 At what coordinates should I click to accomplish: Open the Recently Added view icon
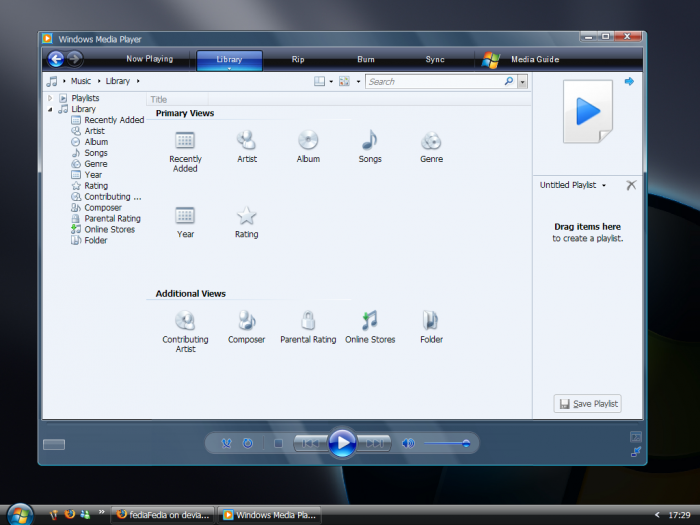click(x=185, y=141)
